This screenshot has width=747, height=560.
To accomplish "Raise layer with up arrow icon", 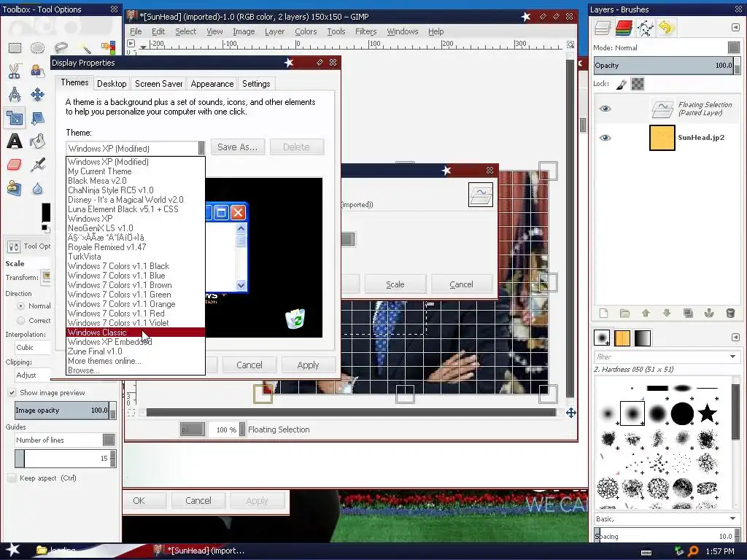I will tap(646, 314).
